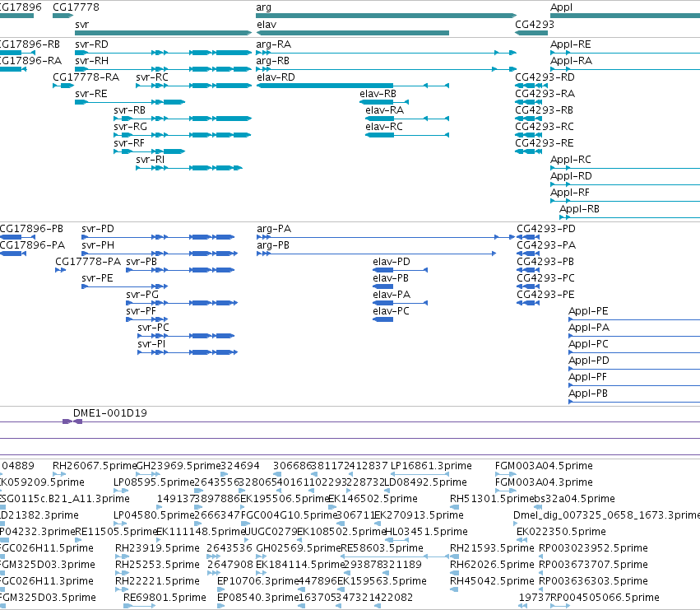The image size is (700, 610).
Task: Select the RP003636303.5prime EST label
Action: point(593,581)
